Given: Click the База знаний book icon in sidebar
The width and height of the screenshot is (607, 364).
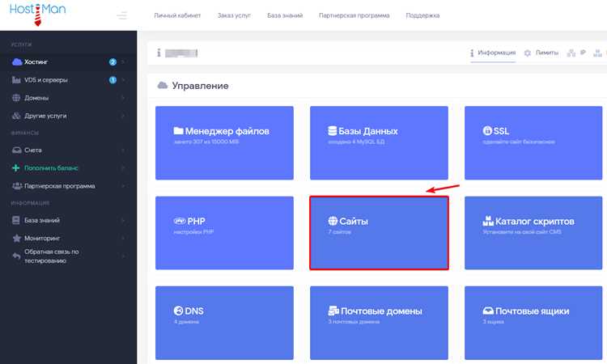Looking at the screenshot, I should [x=16, y=220].
